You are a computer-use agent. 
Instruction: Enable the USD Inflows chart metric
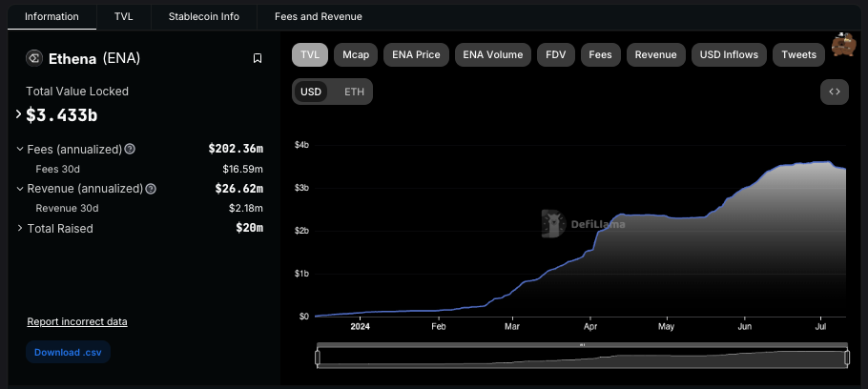729,54
